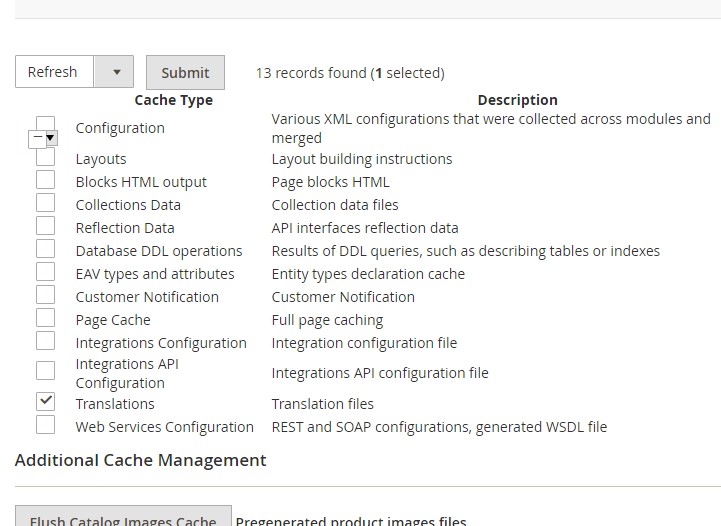Viewport: 721px width, 526px height.
Task: Open the mass-select checkbox dropdown
Action: coord(50,138)
